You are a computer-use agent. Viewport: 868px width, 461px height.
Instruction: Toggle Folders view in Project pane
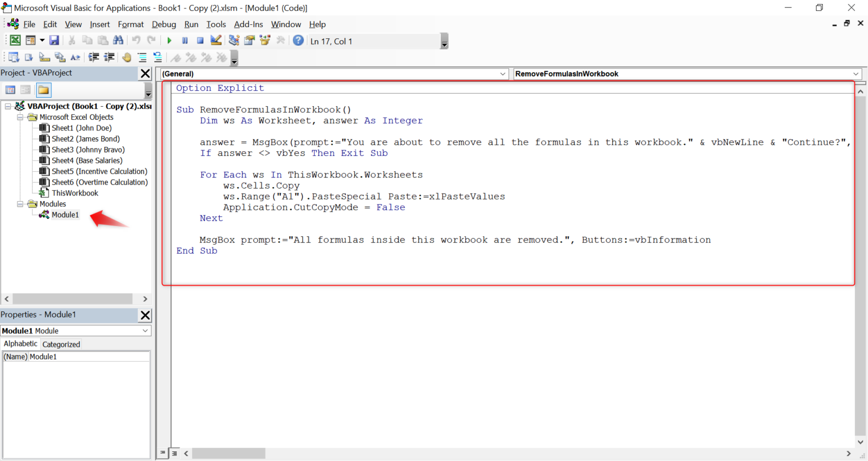[x=44, y=90]
